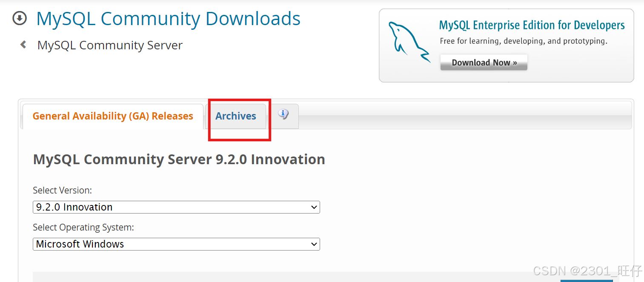This screenshot has width=644, height=282.
Task: Open the MySQL Community Downloads heading link
Action: point(168,19)
